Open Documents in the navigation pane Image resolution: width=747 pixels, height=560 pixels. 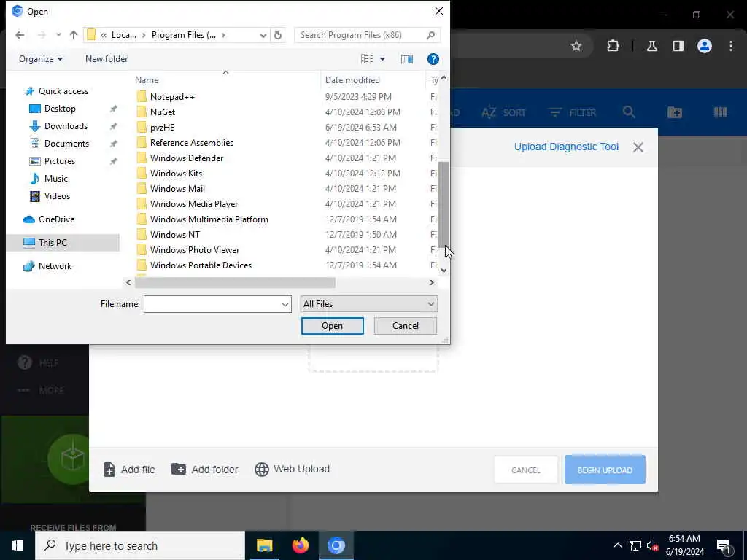tap(66, 144)
